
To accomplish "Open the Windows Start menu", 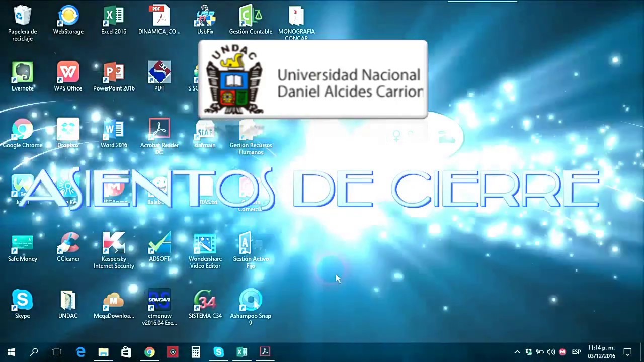I will click(x=11, y=352).
